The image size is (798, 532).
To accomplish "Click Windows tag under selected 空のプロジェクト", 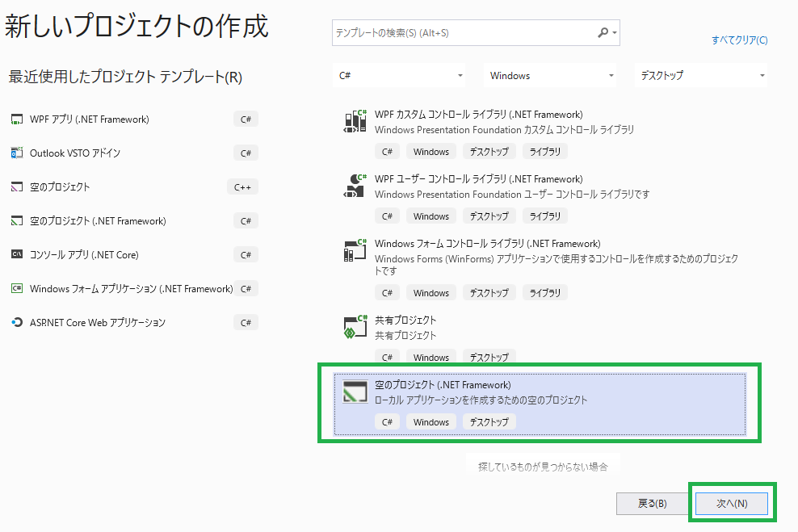I will [431, 421].
